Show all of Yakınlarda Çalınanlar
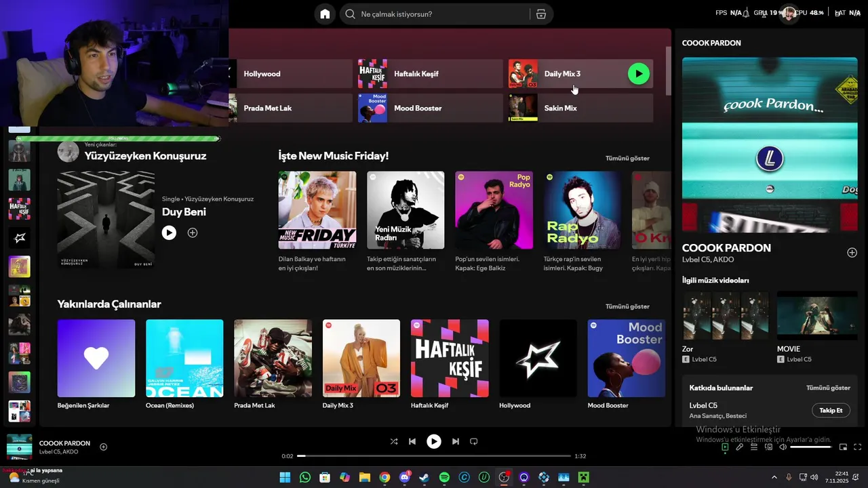868x488 pixels. (627, 306)
